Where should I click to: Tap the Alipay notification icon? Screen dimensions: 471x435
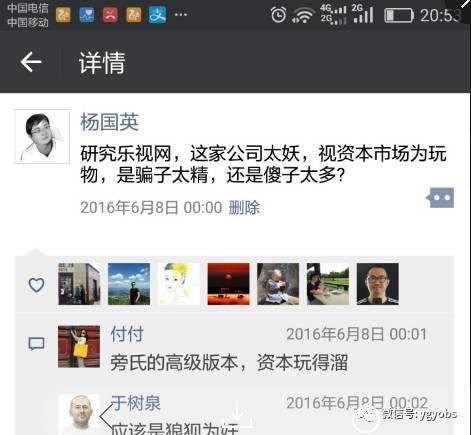pos(157,15)
